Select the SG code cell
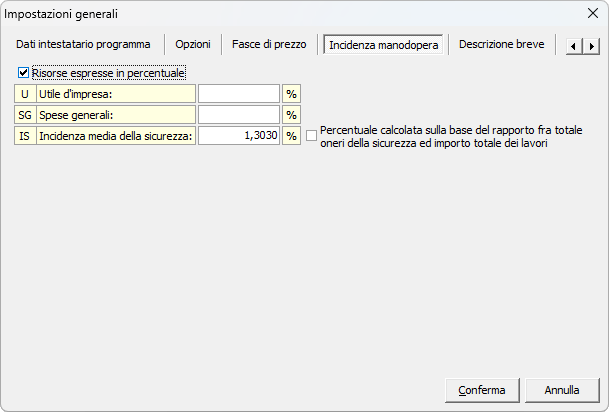609x412 pixels. tap(25, 115)
